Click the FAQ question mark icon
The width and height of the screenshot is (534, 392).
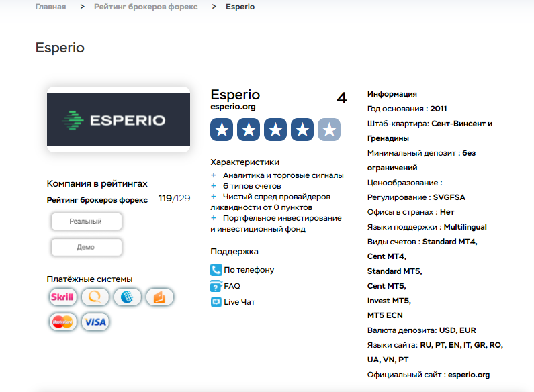216,286
